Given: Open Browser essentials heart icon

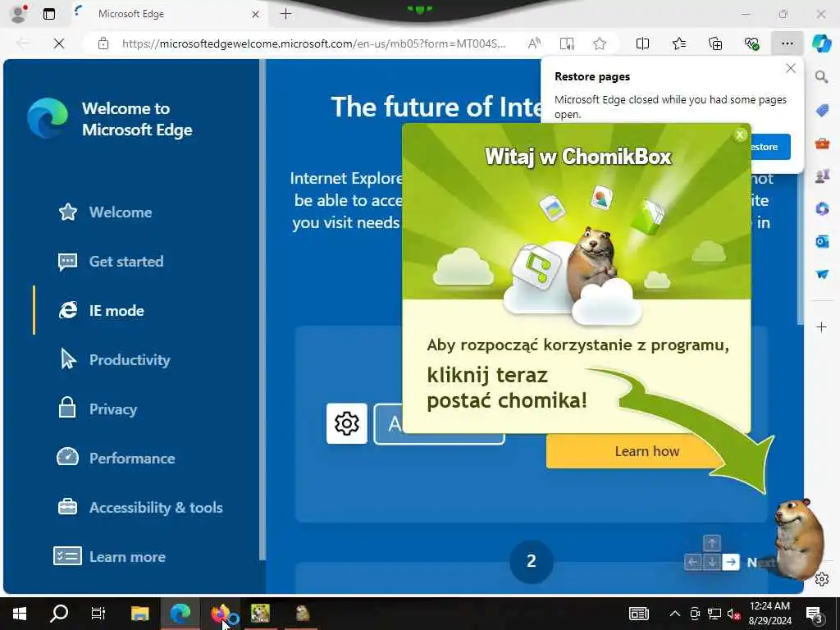Looking at the screenshot, I should point(751,43).
